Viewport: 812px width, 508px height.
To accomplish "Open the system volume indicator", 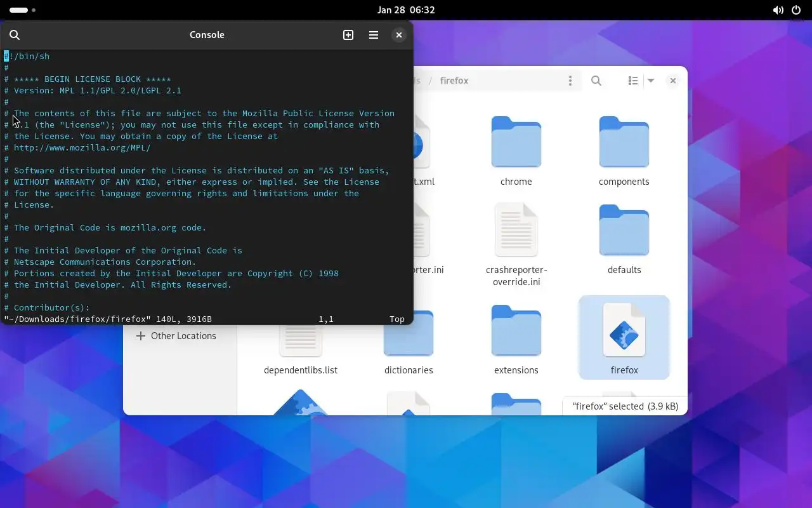I will click(778, 10).
